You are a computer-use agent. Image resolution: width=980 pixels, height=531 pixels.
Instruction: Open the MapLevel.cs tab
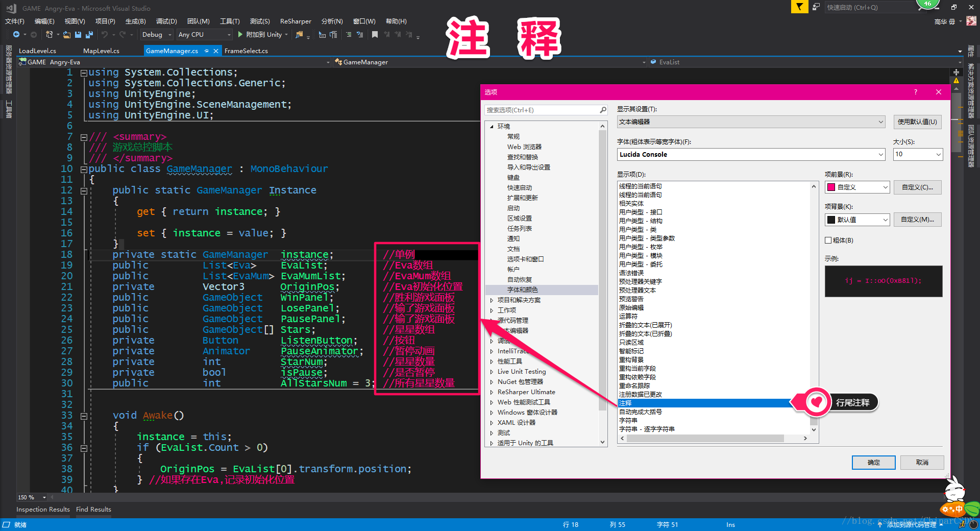(x=101, y=51)
